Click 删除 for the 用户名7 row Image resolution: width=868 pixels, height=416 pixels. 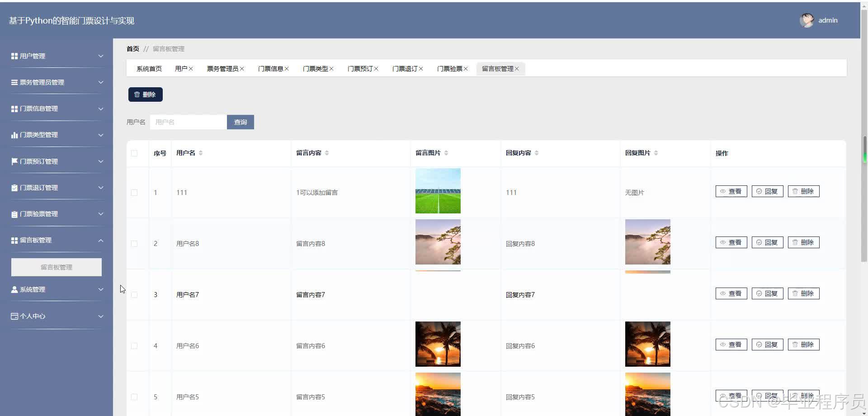click(x=803, y=293)
